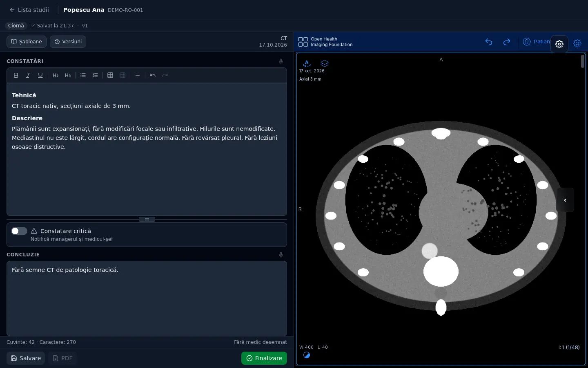Click the Ciornă draft status badge
588x368 pixels.
tap(16, 26)
